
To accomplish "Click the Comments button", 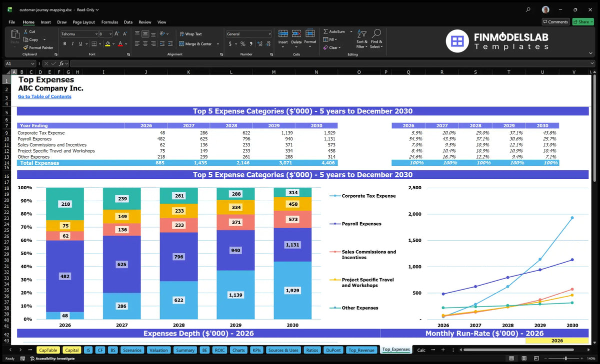I will pos(555,22).
